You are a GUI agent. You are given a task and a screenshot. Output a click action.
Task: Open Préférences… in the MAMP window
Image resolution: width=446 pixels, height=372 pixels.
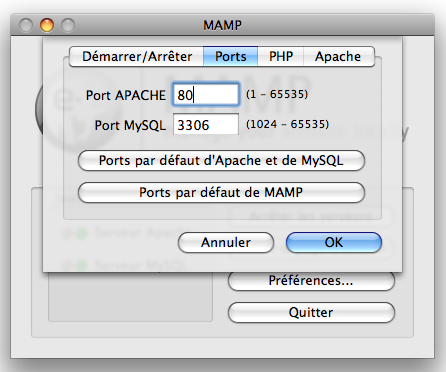tap(311, 281)
